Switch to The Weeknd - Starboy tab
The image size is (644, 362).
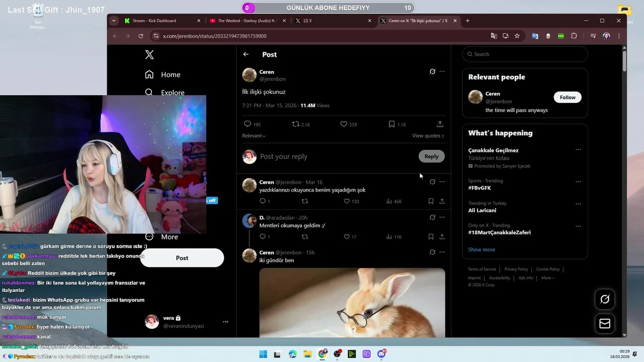[248, 21]
